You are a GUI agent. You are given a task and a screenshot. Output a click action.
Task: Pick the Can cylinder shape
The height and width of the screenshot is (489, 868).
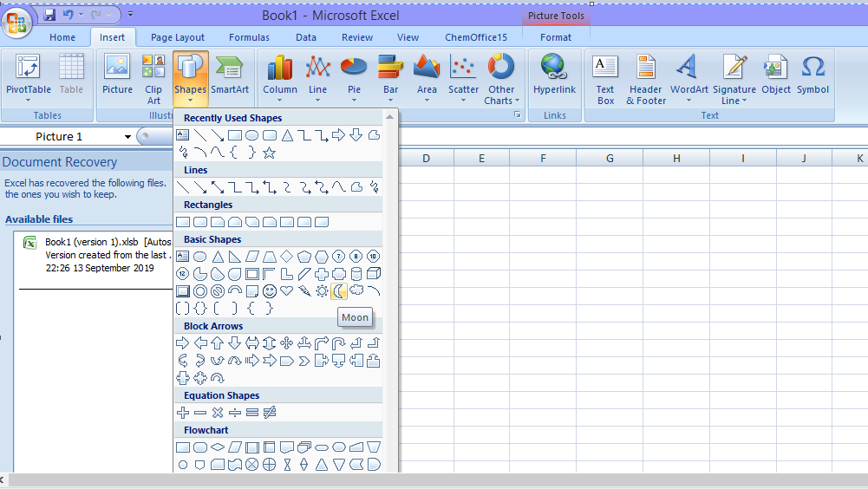point(356,274)
